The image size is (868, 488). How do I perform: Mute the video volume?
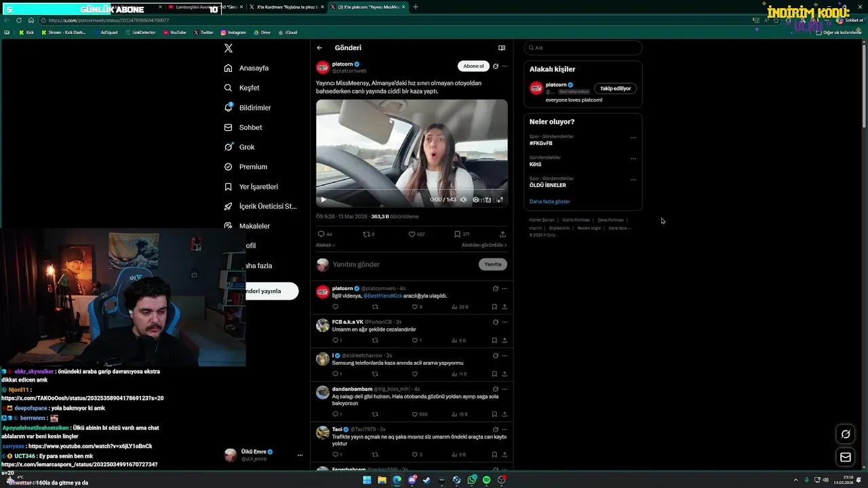tap(463, 200)
